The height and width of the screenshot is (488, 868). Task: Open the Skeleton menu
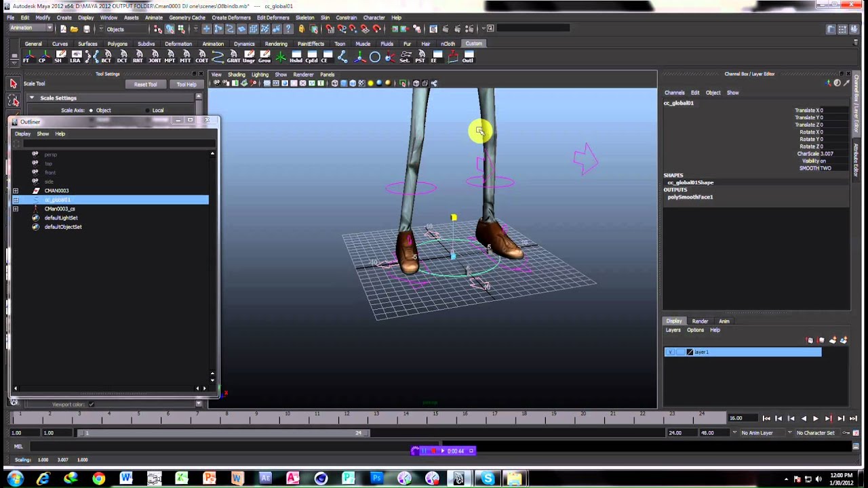(304, 18)
